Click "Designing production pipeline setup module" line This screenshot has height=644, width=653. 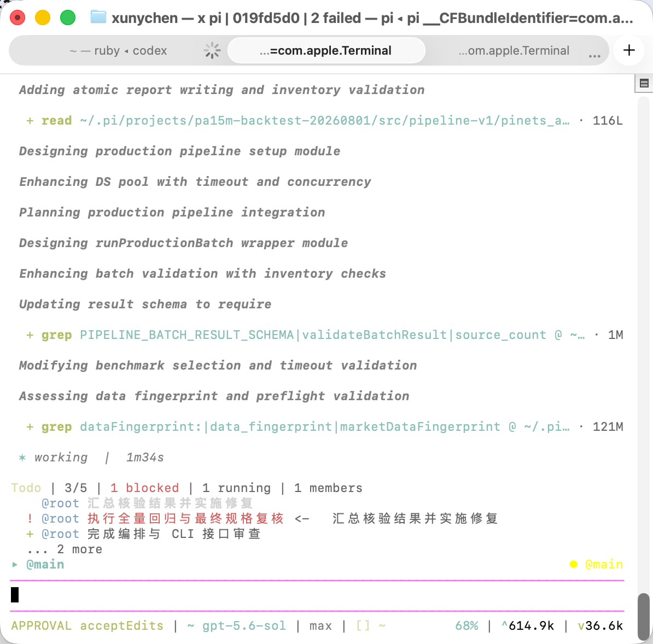[x=179, y=151]
